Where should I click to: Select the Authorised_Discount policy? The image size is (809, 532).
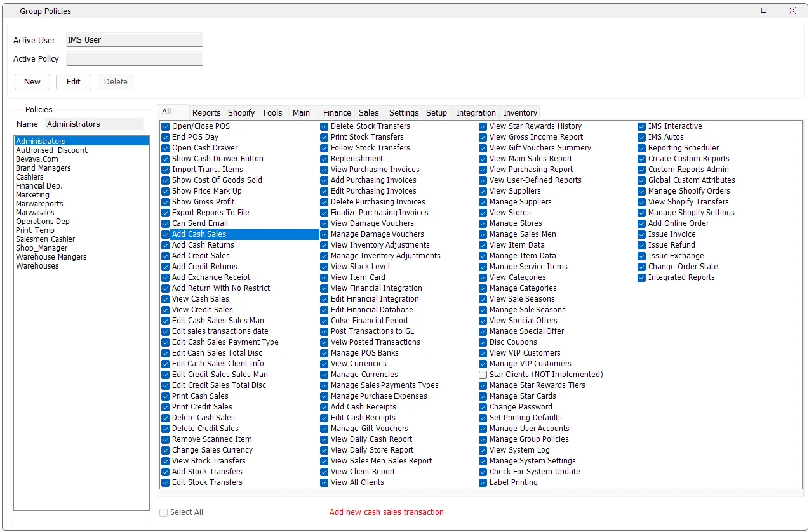point(82,150)
